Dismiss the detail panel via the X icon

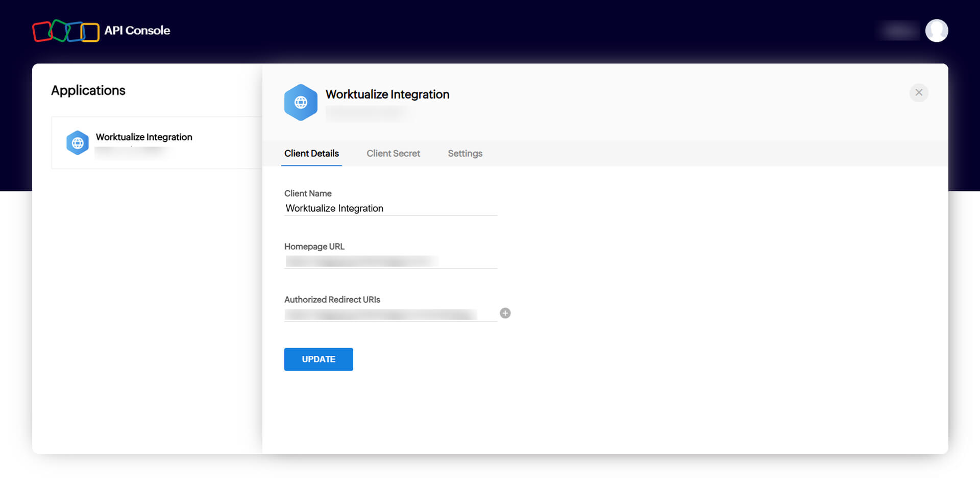919,93
